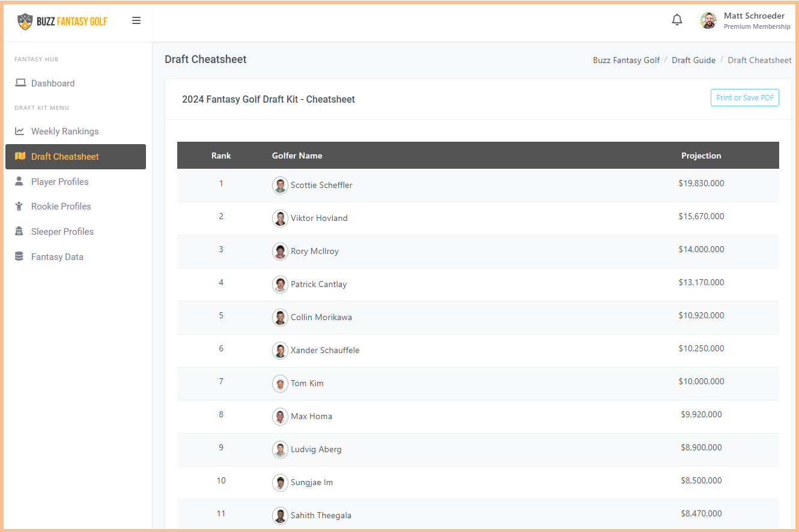Open the Sleeper Profiles menu item
This screenshot has height=532, width=799.
coord(62,232)
